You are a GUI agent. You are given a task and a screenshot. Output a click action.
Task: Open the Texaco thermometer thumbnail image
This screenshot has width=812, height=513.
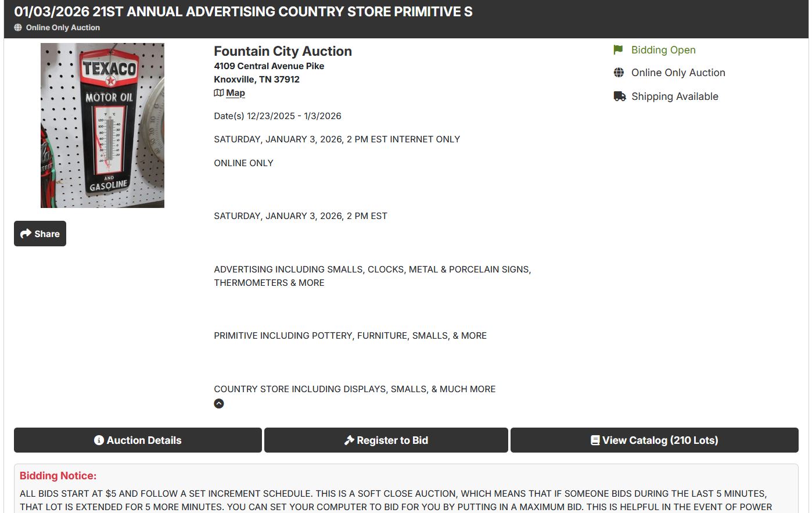(x=102, y=125)
